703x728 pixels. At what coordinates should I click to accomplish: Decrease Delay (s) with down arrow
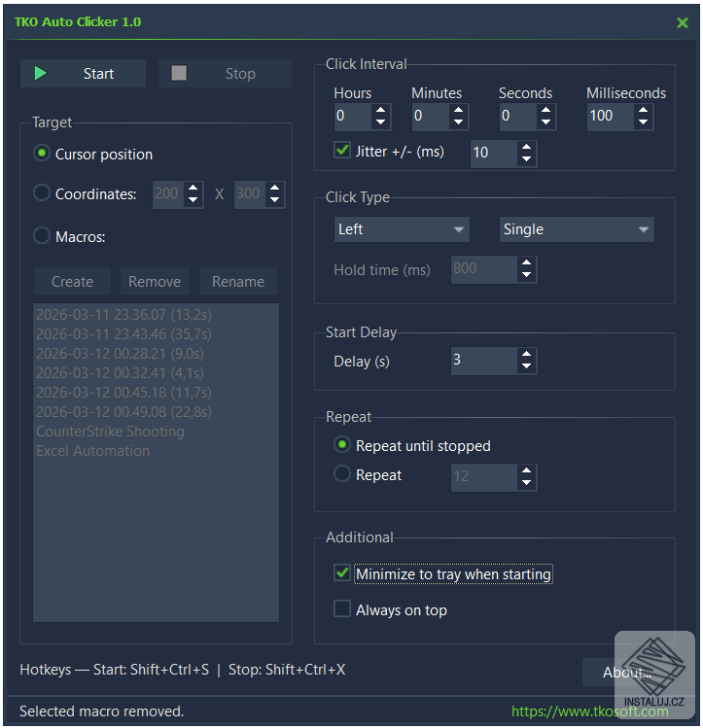coord(527,366)
